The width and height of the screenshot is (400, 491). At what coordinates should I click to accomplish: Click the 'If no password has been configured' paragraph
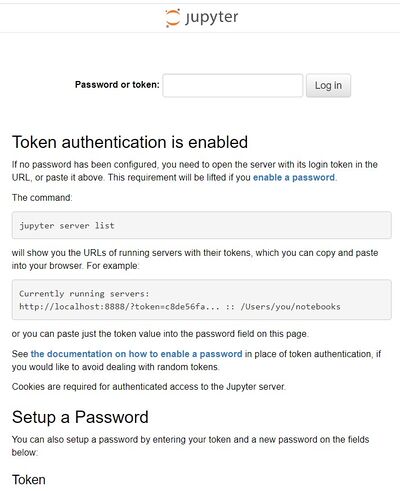coord(195,171)
